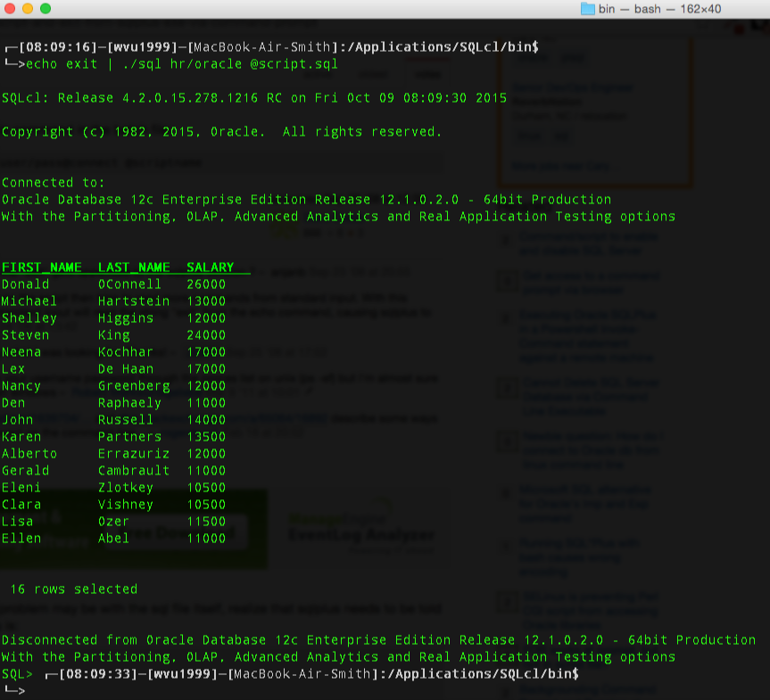This screenshot has height=700, width=770.
Task: Click the red close window button
Action: pos(10,8)
